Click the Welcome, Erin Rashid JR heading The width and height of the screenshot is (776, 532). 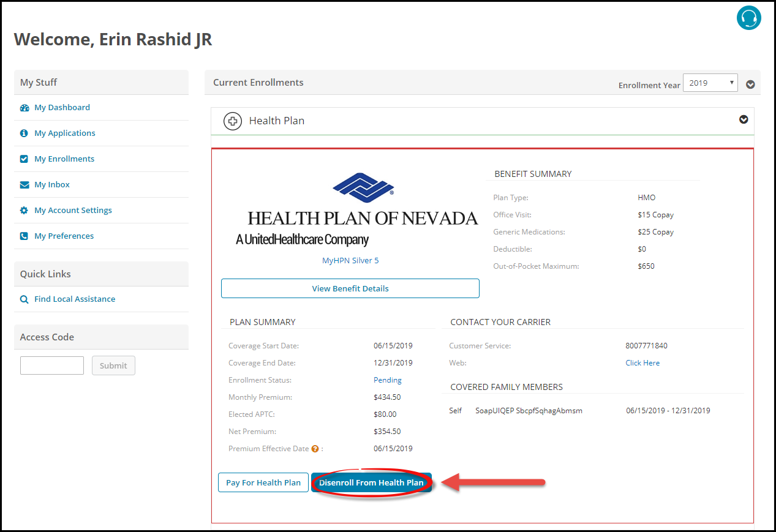tap(113, 40)
